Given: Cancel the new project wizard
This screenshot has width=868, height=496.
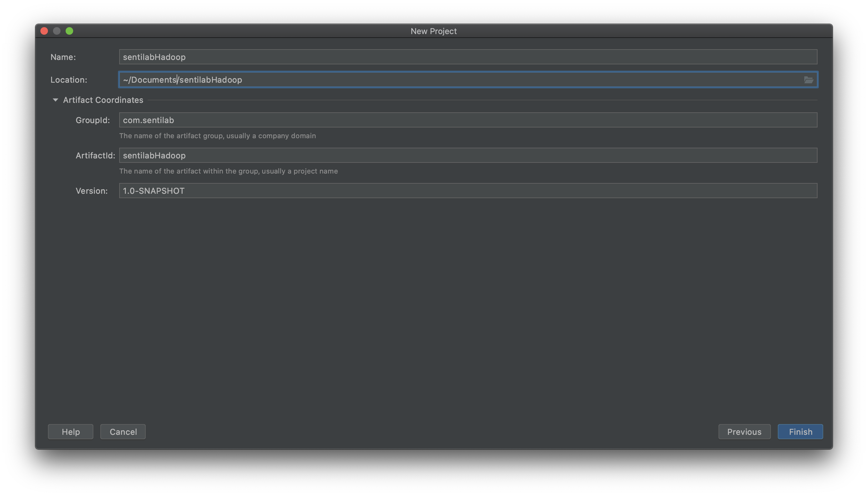Looking at the screenshot, I should (123, 432).
